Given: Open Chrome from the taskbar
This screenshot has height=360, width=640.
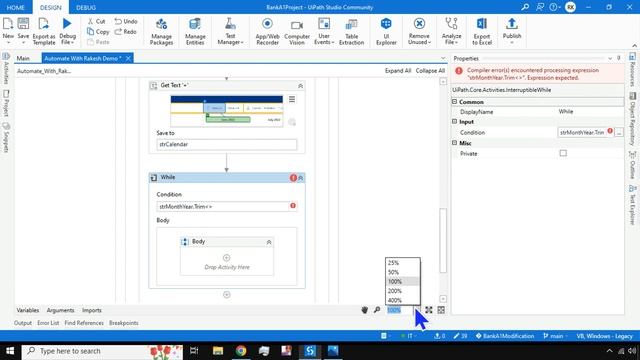Looking at the screenshot, I should pos(241,351).
